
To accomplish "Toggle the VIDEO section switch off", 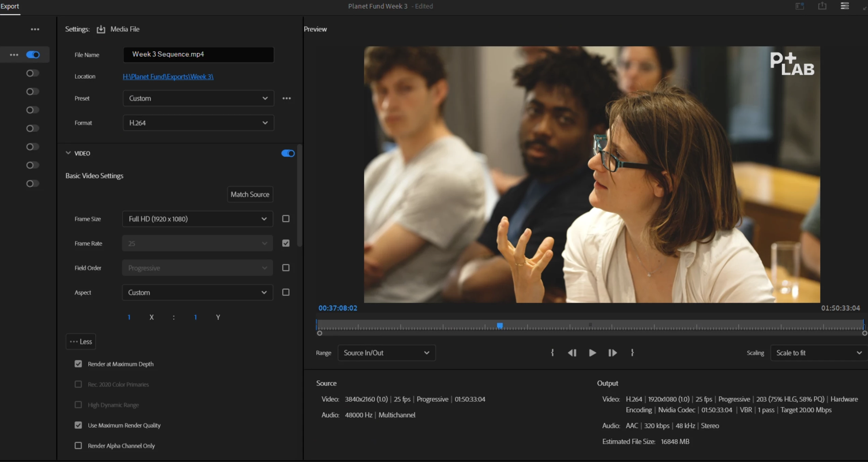I will pos(288,153).
